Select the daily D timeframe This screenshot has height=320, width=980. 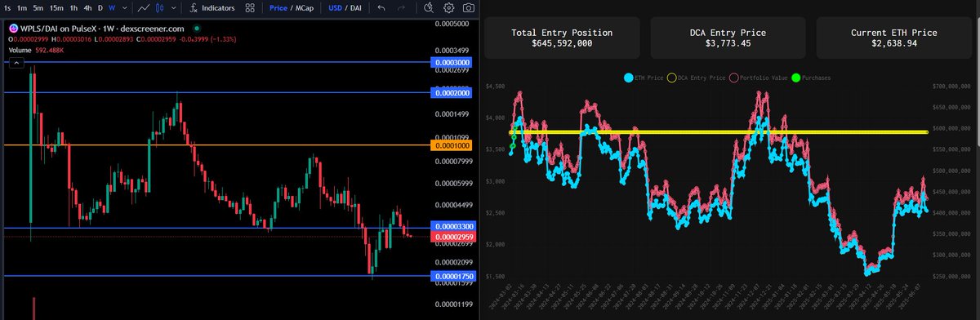(100, 8)
